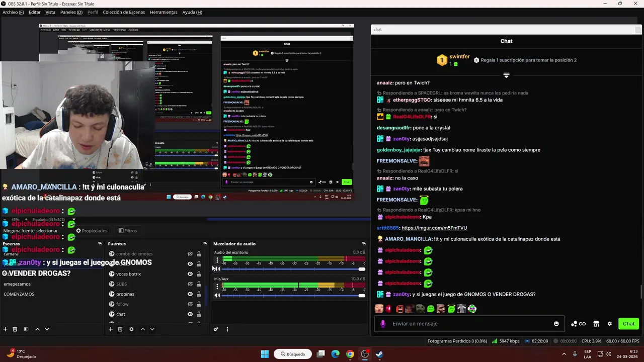The height and width of the screenshot is (362, 644).
Task: Move scene down in Escenas toolbar
Action: point(47,329)
